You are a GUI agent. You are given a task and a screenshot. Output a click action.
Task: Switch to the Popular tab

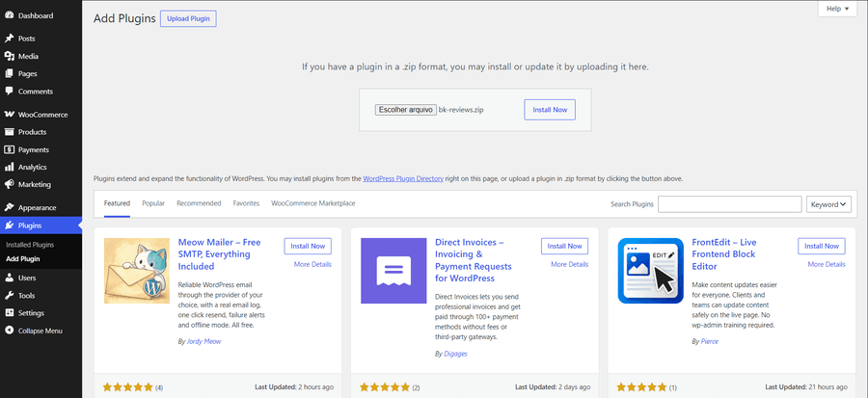(x=153, y=203)
